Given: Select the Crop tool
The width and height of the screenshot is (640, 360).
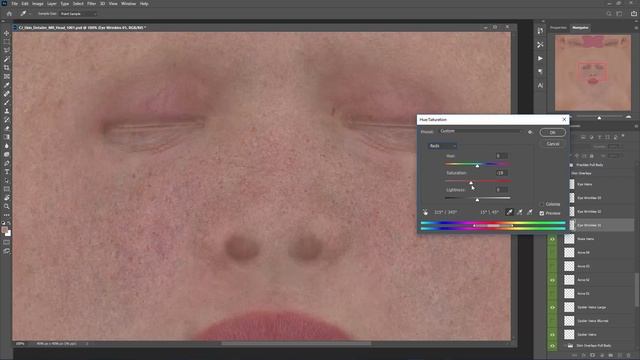Looking at the screenshot, I should [x=7, y=68].
